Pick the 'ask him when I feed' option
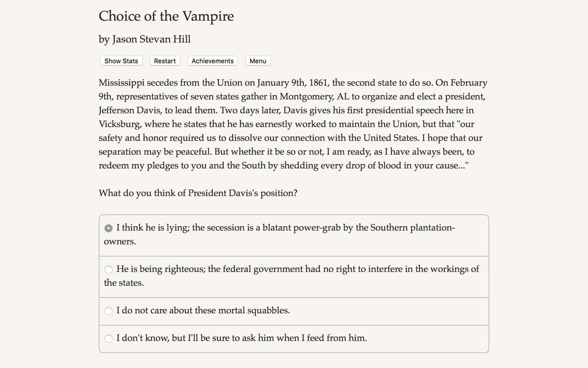The height and width of the screenshot is (368, 588). click(x=242, y=338)
